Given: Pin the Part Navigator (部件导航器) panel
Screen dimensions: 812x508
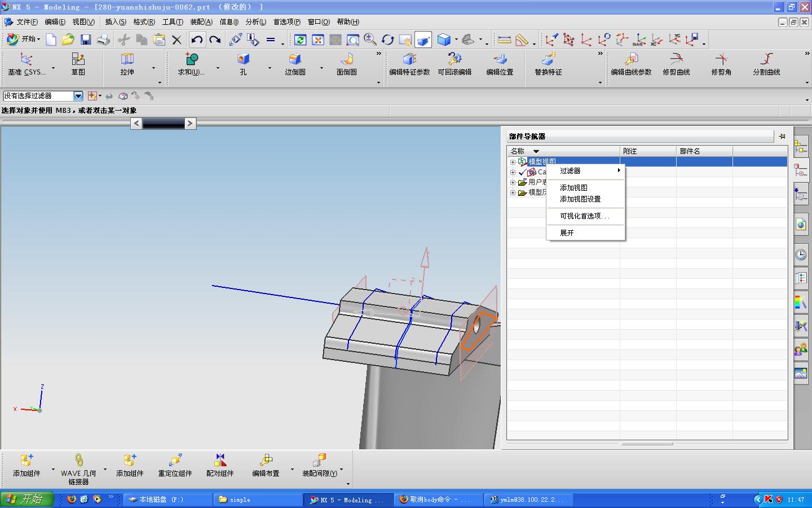Looking at the screenshot, I should [782, 136].
